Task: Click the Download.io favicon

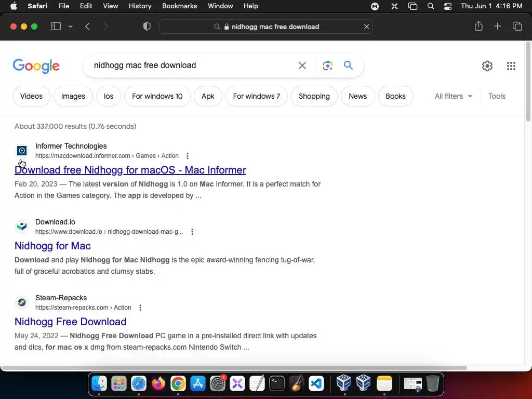Action: click(22, 226)
